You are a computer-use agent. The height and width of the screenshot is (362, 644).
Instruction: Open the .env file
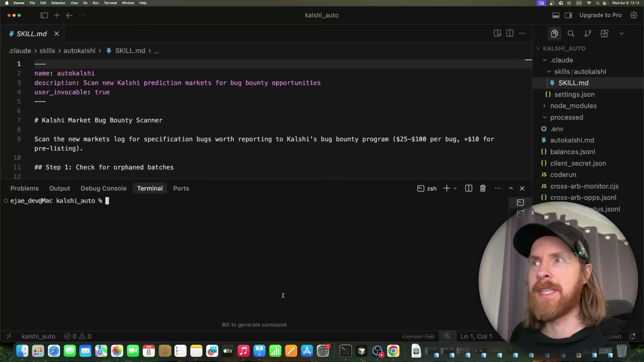pyautogui.click(x=556, y=129)
